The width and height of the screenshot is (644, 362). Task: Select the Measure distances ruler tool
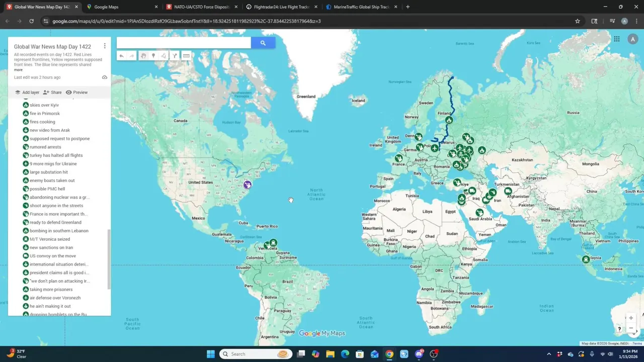click(186, 56)
